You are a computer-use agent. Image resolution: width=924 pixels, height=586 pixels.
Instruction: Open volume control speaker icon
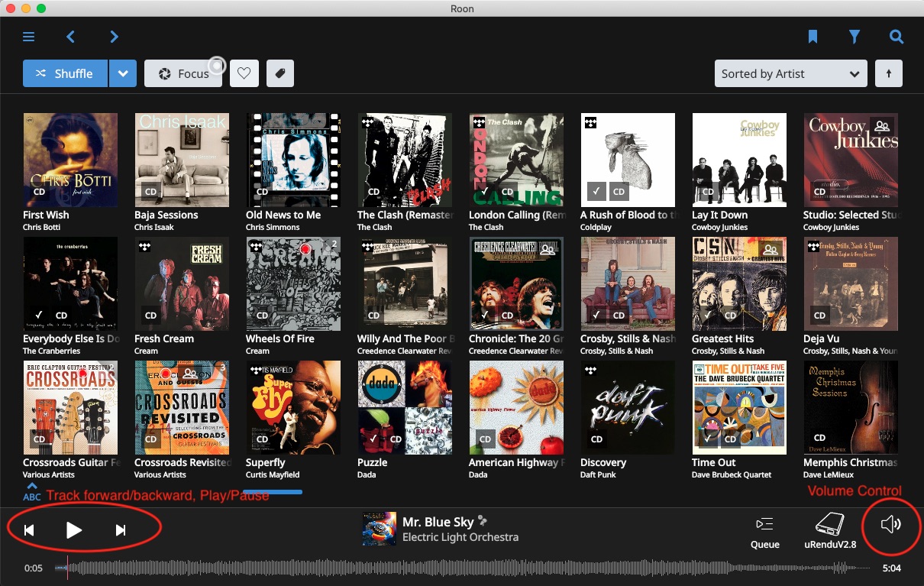(x=890, y=524)
